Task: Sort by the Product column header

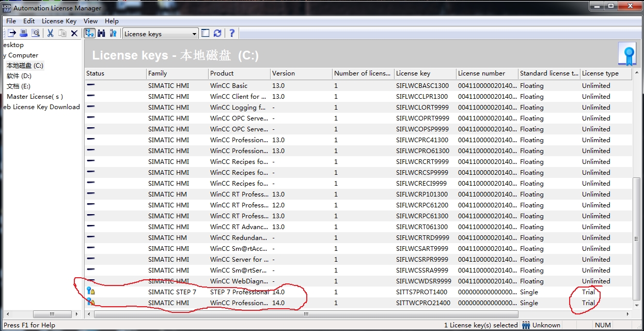Action: click(x=240, y=73)
